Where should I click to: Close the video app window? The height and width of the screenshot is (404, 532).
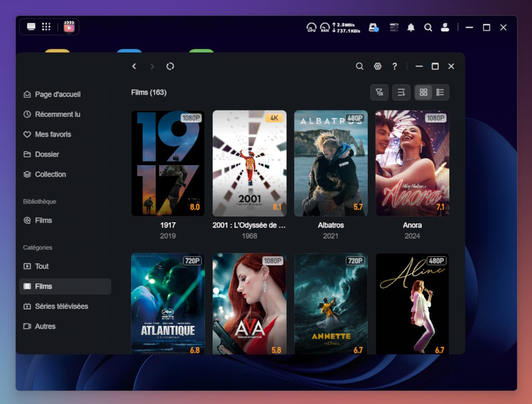[451, 66]
